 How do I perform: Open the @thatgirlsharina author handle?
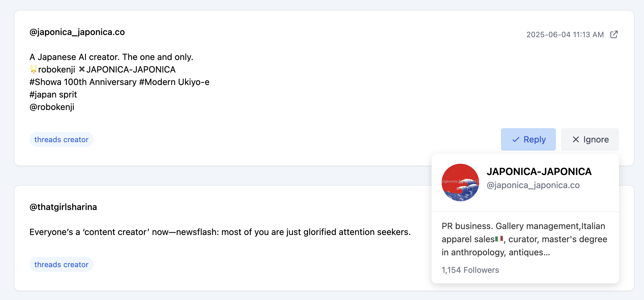click(x=63, y=207)
